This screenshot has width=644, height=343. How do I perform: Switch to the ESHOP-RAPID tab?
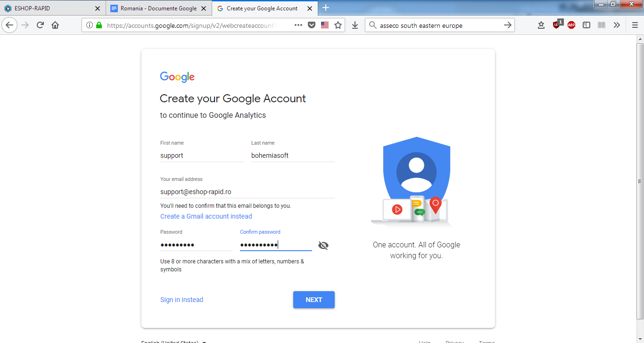(53, 8)
